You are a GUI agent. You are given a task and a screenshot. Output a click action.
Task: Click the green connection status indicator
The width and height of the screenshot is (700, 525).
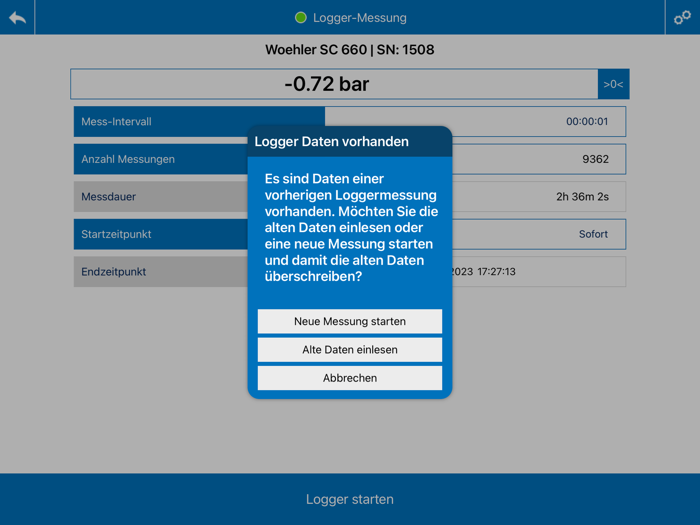click(301, 17)
